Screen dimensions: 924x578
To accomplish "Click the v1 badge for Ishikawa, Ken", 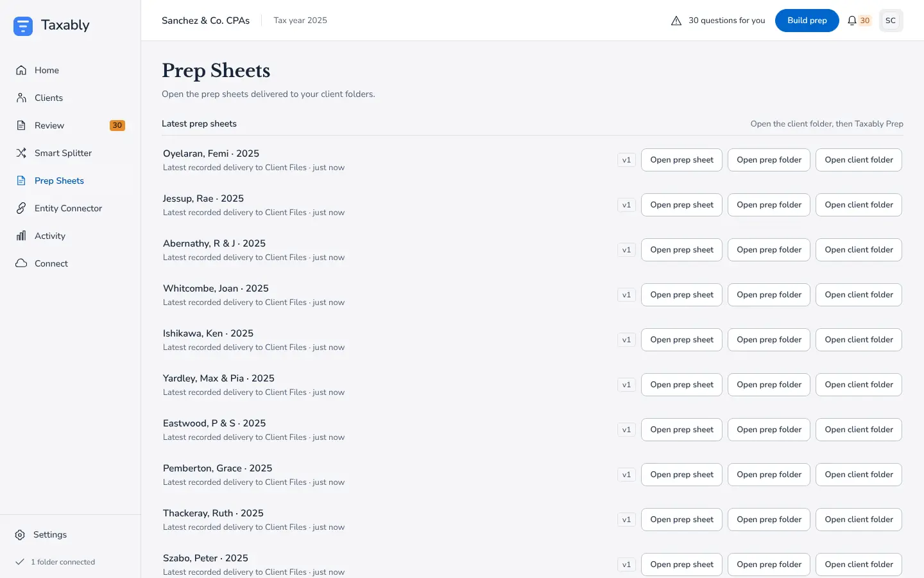I will pyautogui.click(x=626, y=340).
